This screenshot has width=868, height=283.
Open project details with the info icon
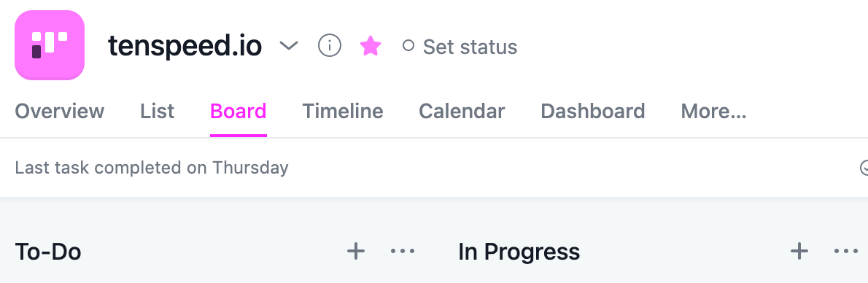(330, 45)
